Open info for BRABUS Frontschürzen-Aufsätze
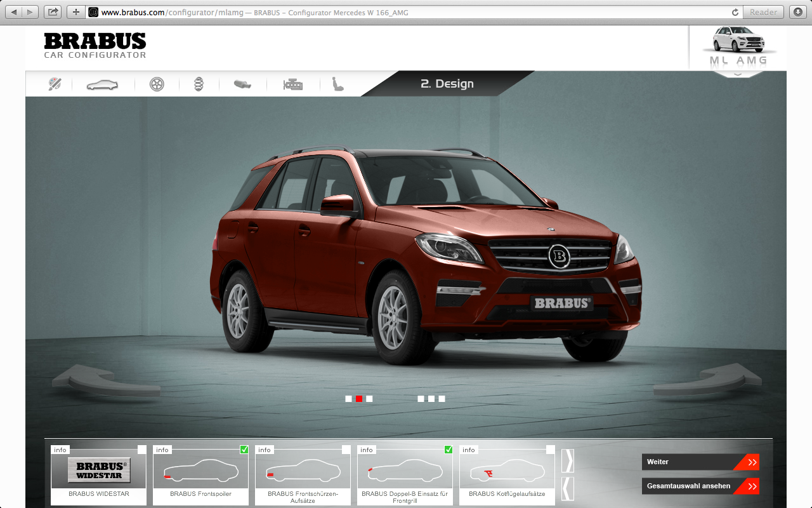This screenshot has height=508, width=812. [x=265, y=450]
